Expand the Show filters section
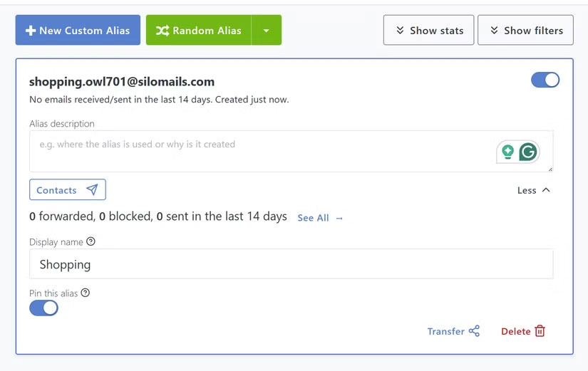The image size is (588, 371). [x=525, y=31]
